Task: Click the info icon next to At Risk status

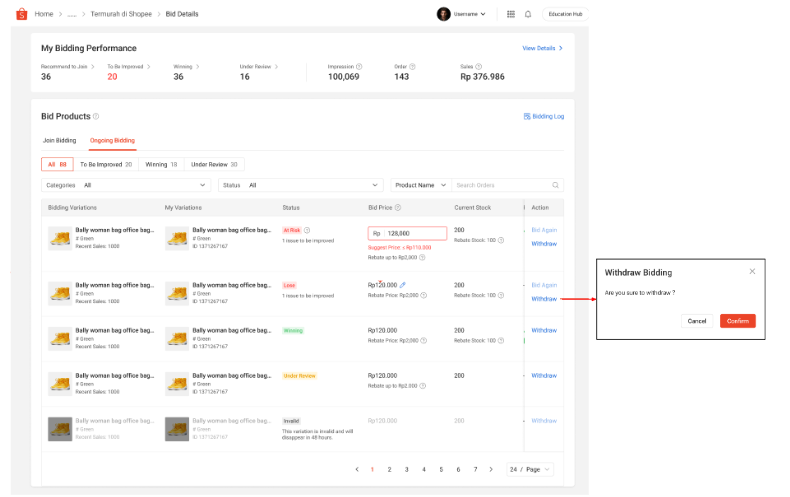Action: click(x=307, y=230)
